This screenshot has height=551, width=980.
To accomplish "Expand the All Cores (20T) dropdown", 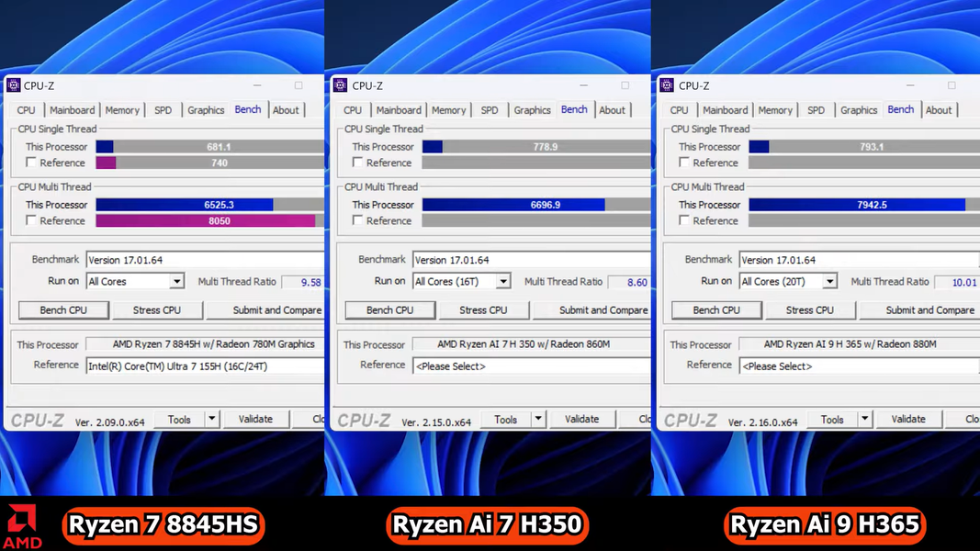I will (829, 282).
